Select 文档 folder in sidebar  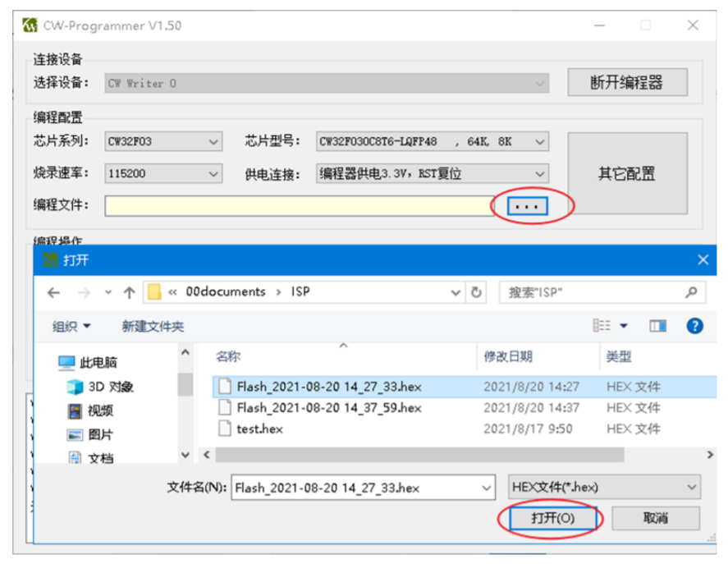[x=90, y=457]
